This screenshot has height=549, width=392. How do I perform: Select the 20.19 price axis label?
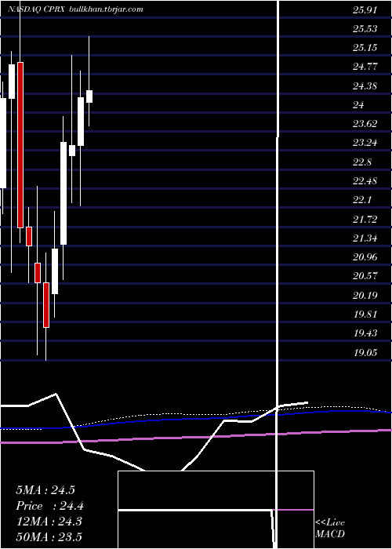click(x=365, y=296)
